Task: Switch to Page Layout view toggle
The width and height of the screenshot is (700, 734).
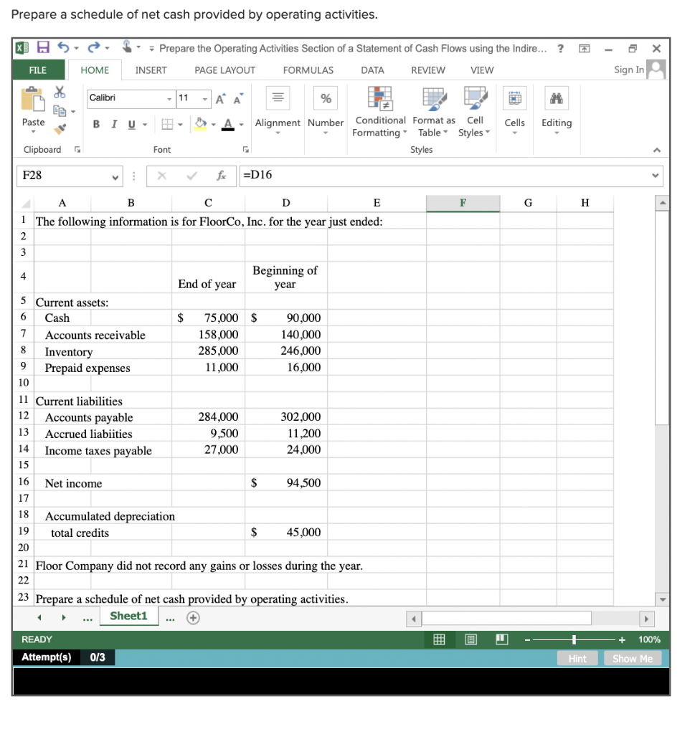Action: coord(470,639)
